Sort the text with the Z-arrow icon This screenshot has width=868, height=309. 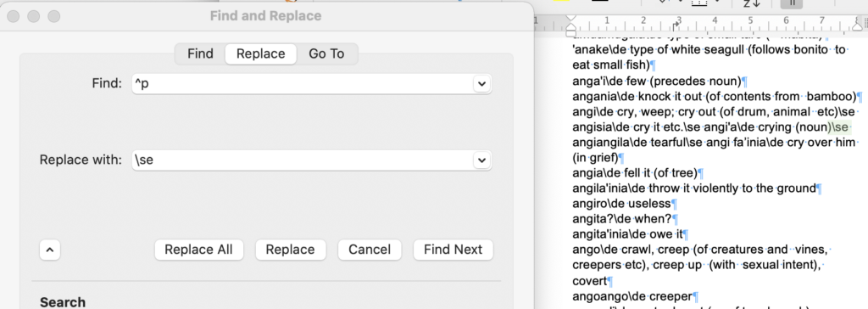[x=751, y=3]
